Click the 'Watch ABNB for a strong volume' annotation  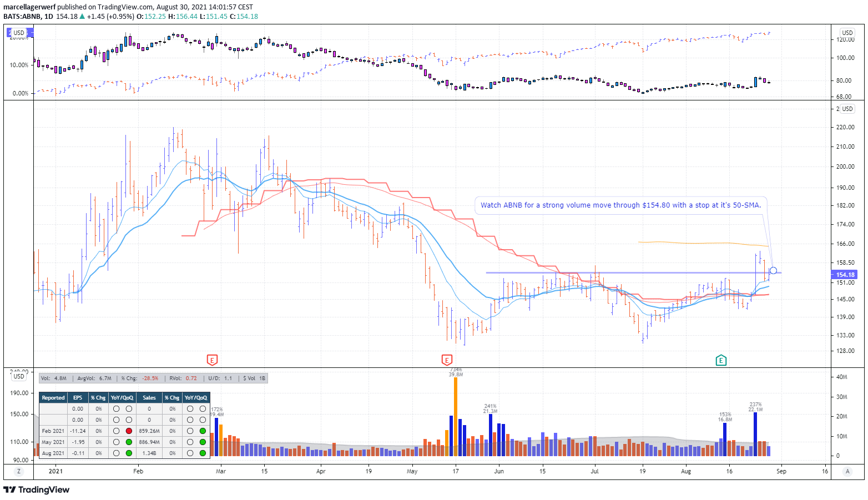pos(621,205)
